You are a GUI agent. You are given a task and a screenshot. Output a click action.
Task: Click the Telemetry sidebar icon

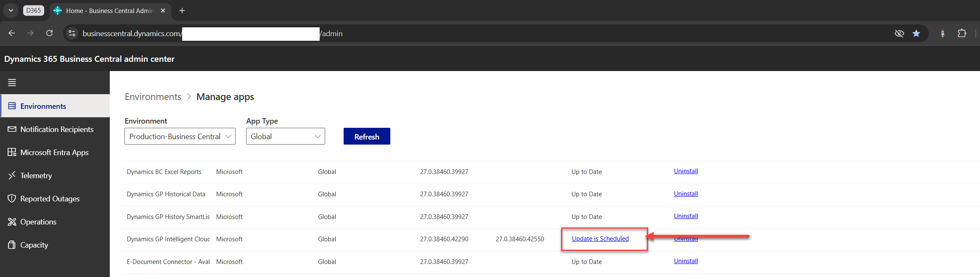[12, 175]
